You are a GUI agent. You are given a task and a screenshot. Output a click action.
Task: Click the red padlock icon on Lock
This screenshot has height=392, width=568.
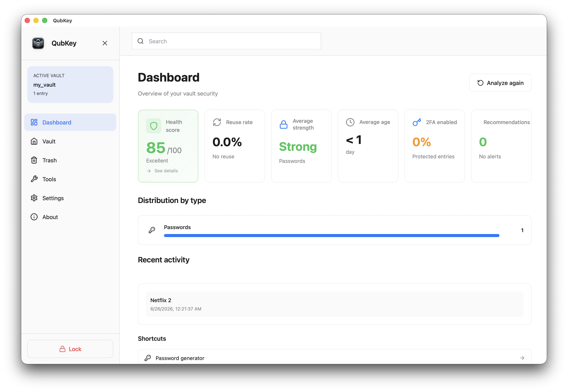coord(62,349)
